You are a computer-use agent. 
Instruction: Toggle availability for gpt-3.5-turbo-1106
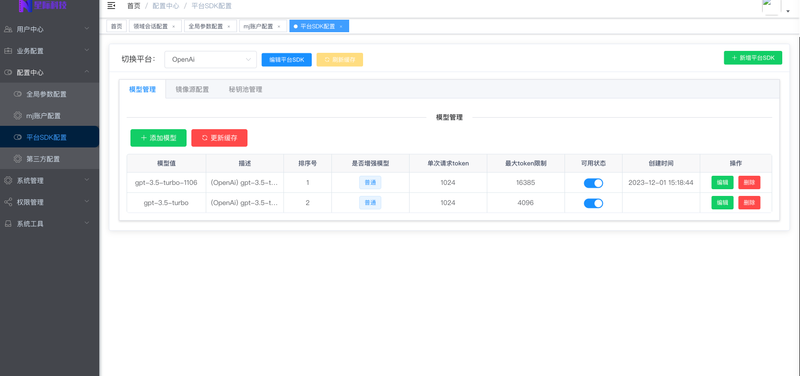(593, 183)
